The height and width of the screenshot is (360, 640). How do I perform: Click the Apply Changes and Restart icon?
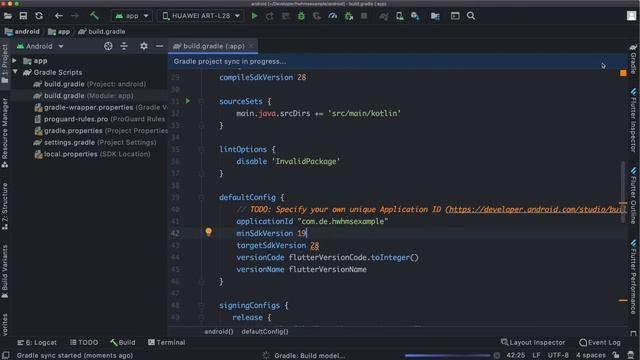[x=270, y=16]
